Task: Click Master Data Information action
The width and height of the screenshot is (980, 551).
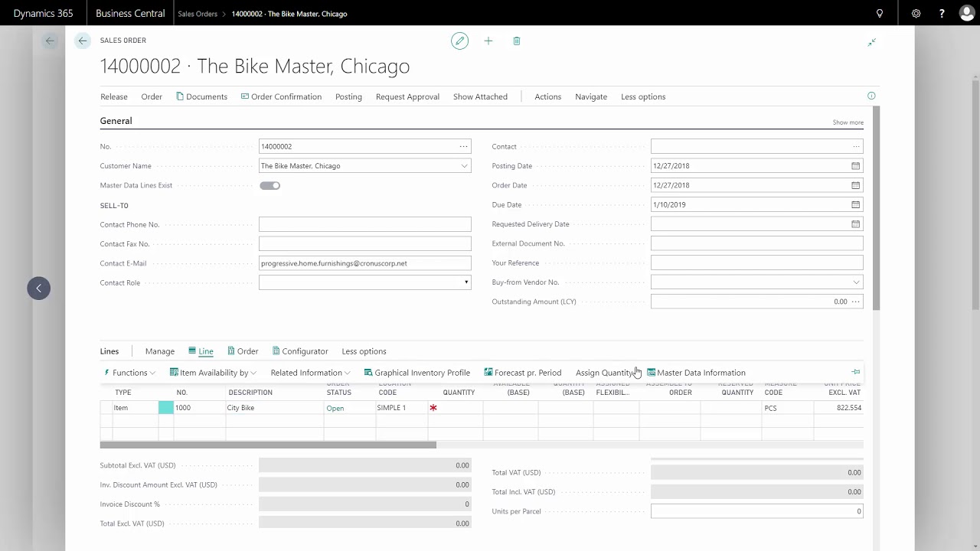Action: 696,373
